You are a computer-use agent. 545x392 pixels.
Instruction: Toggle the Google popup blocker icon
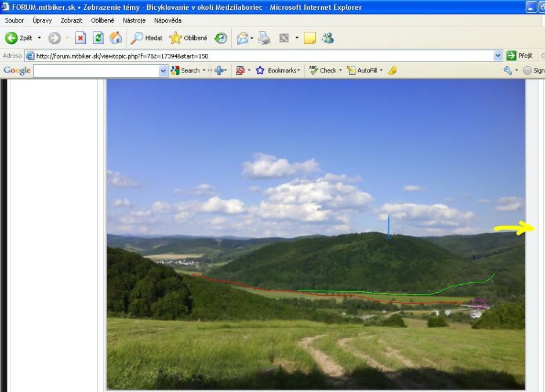(x=240, y=70)
